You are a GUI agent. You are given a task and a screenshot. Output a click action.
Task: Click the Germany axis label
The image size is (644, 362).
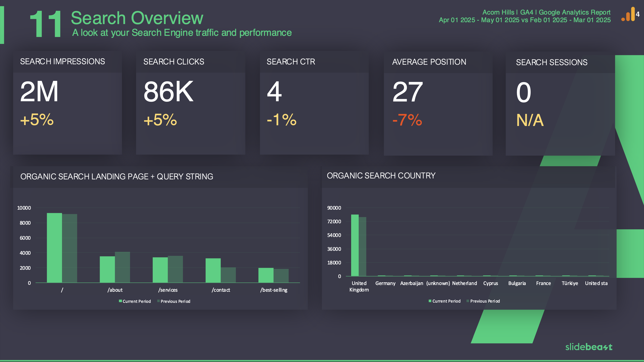(x=385, y=283)
